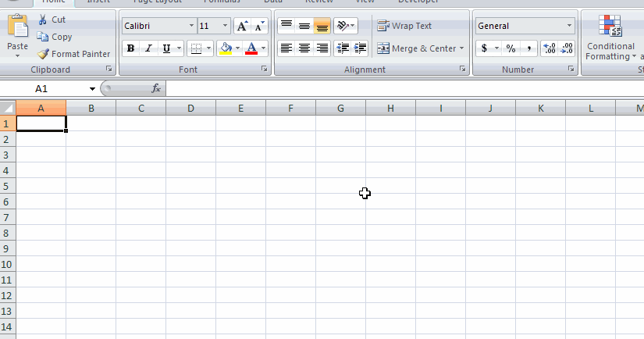Apply Percent Style
The width and height of the screenshot is (644, 339).
511,48
